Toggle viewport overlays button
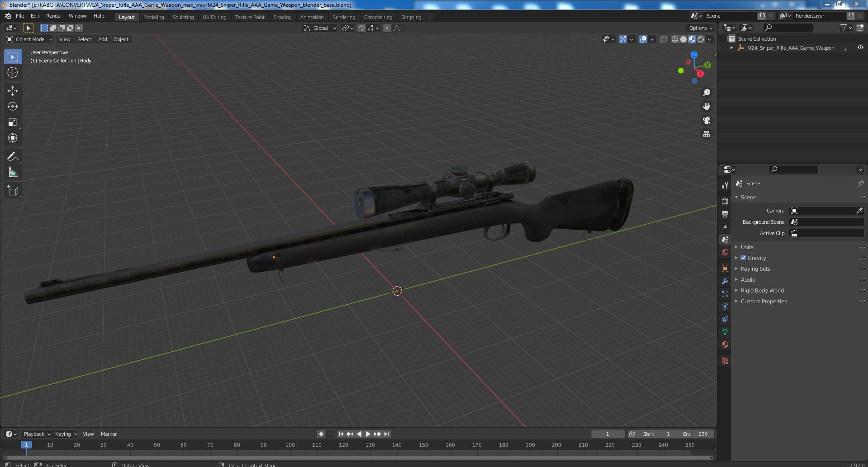 click(643, 39)
